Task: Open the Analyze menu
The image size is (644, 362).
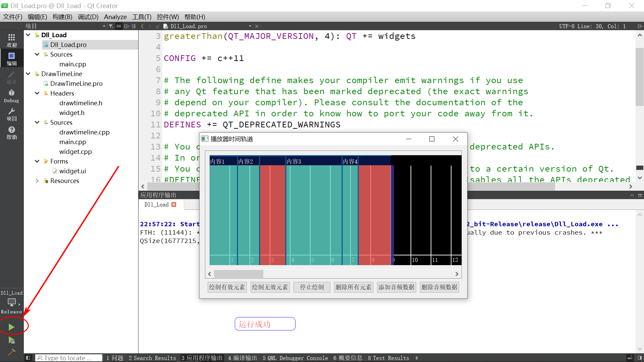Action: [115, 17]
